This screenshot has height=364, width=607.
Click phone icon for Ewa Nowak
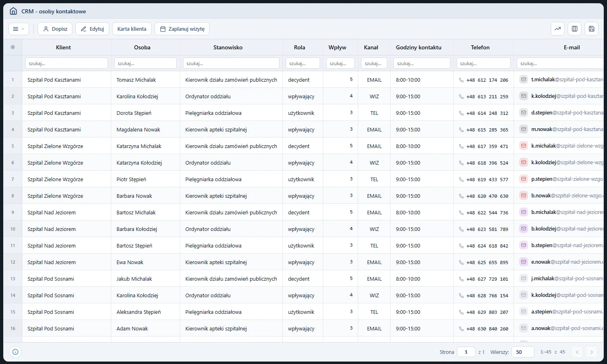461,262
